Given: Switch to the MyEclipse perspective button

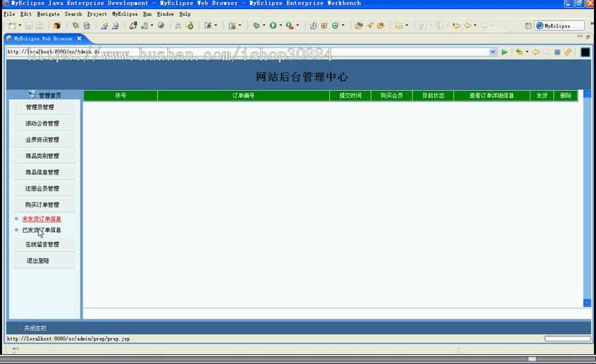Looking at the screenshot, I should 559,26.
